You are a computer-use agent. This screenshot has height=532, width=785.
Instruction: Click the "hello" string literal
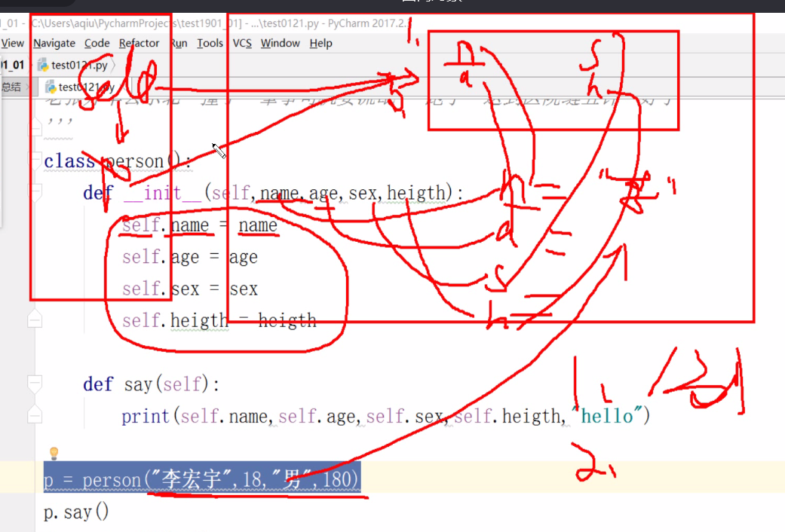pos(607,416)
